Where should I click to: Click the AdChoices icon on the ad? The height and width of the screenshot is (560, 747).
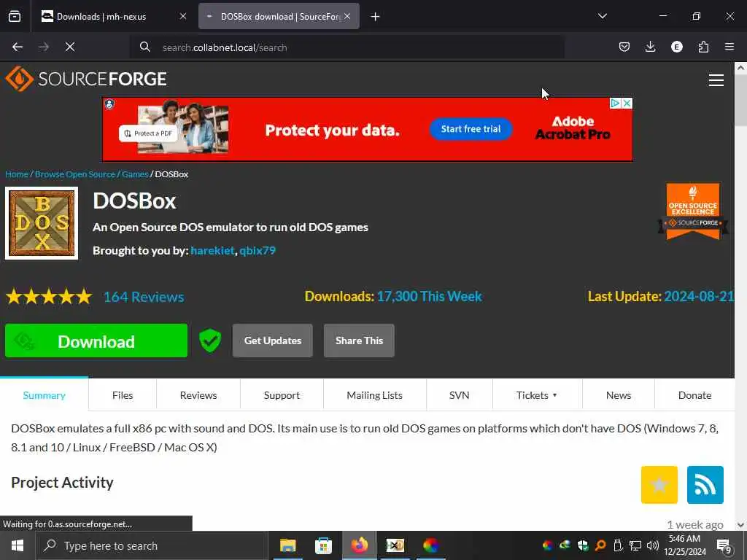click(616, 103)
